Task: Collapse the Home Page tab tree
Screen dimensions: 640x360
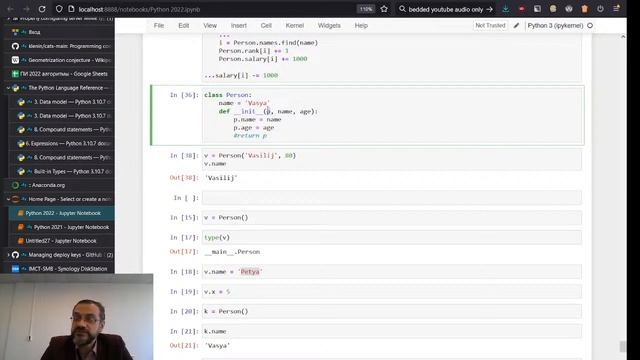Action: [x=8, y=199]
